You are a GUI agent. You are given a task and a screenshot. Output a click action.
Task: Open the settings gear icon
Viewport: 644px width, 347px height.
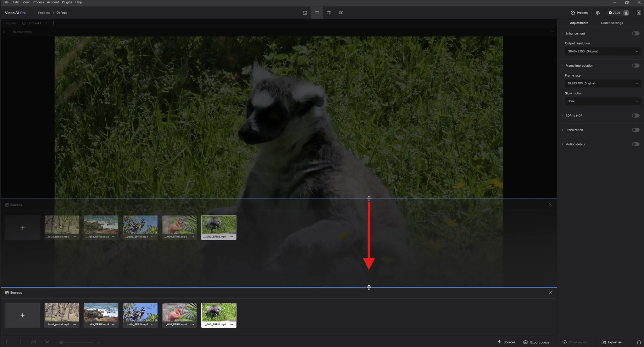pos(597,13)
